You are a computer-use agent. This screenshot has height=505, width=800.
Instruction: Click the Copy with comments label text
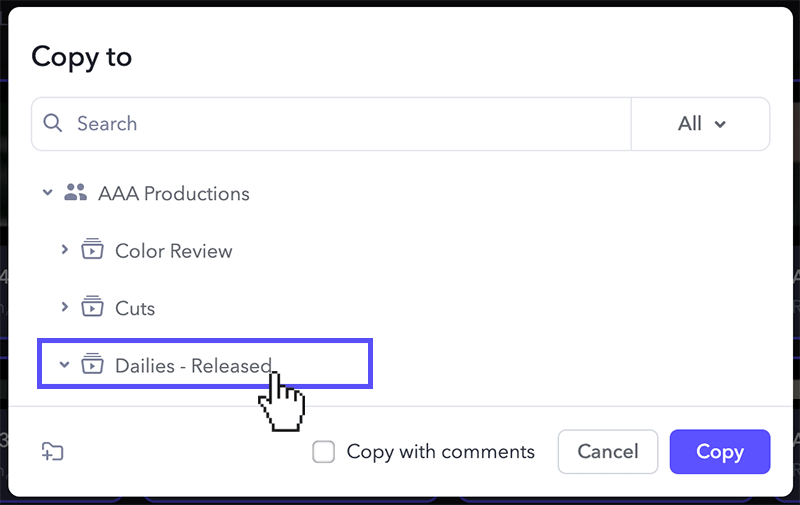coord(441,452)
